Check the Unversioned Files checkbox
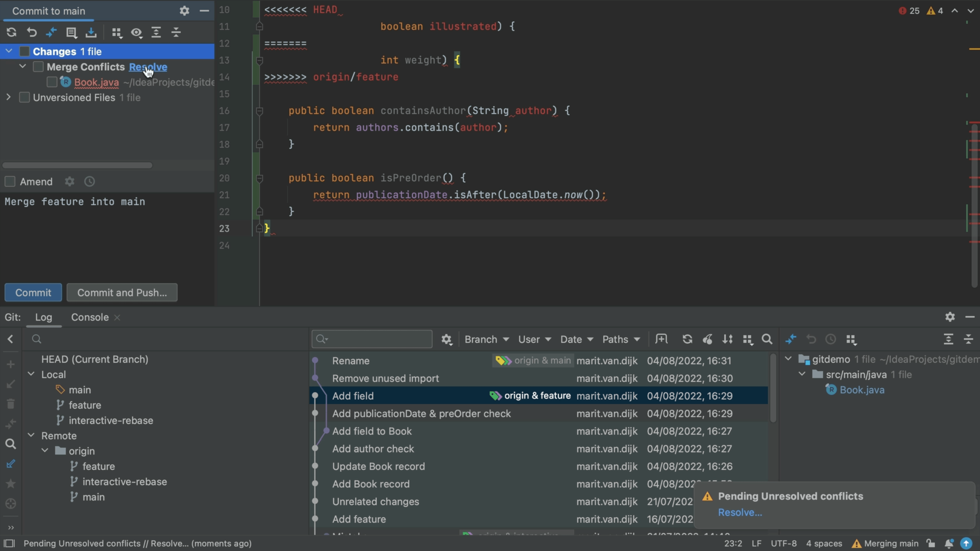Viewport: 980px width, 551px height. click(x=24, y=98)
